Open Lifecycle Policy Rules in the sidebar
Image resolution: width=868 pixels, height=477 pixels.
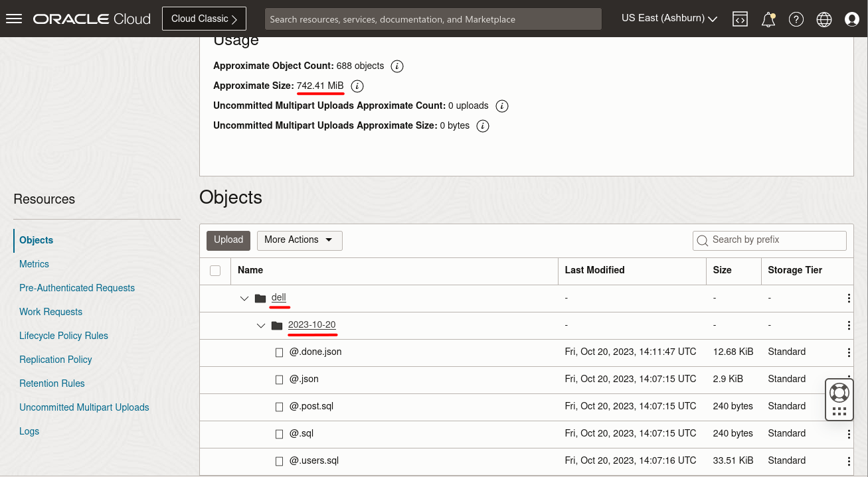63,336
